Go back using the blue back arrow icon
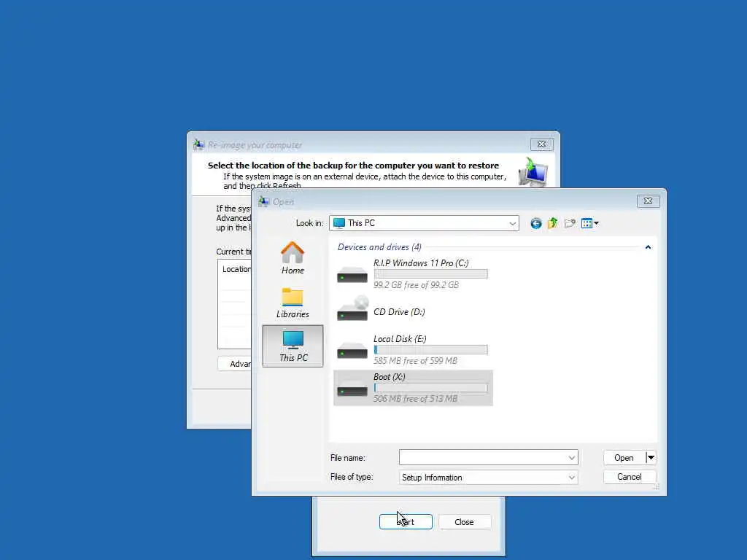Viewport: 747px width, 560px height. 536,223
